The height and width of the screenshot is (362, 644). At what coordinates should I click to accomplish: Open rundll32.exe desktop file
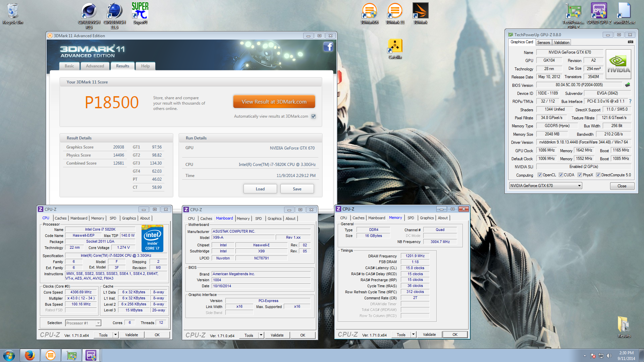[x=624, y=13]
